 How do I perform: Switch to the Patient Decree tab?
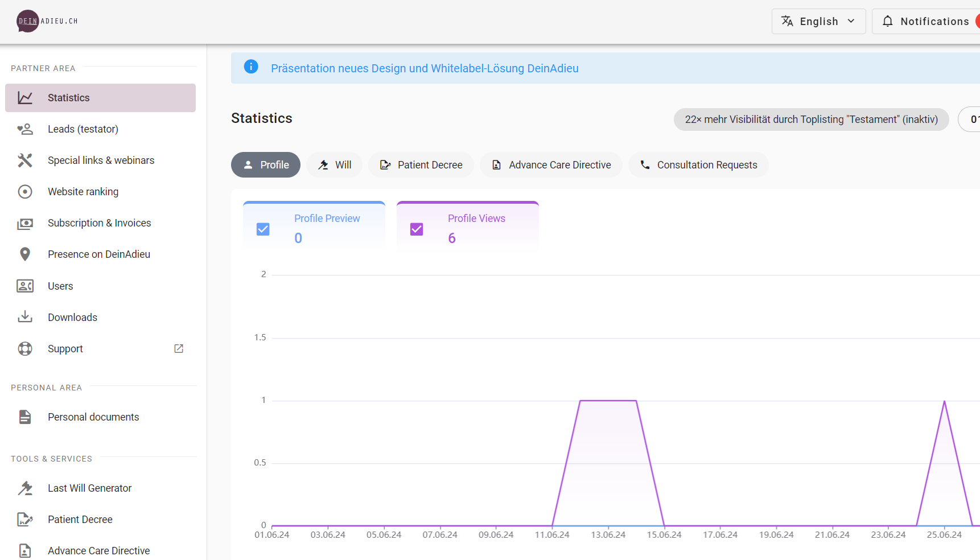click(421, 165)
